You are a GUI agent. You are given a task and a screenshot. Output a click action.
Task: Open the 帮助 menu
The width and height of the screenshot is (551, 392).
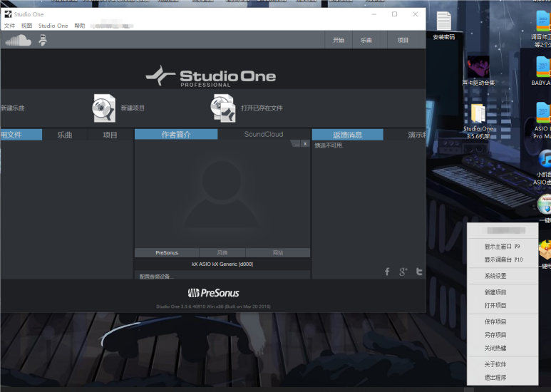click(80, 26)
